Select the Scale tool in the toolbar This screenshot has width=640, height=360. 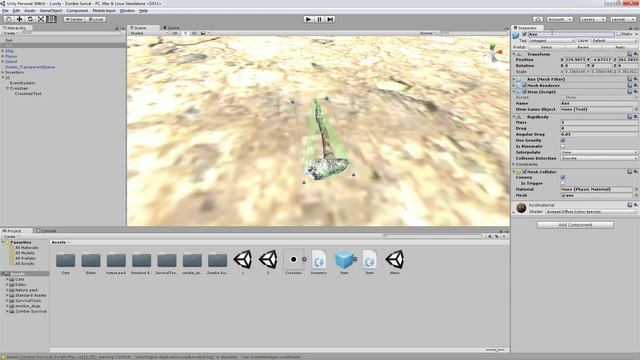point(41,19)
